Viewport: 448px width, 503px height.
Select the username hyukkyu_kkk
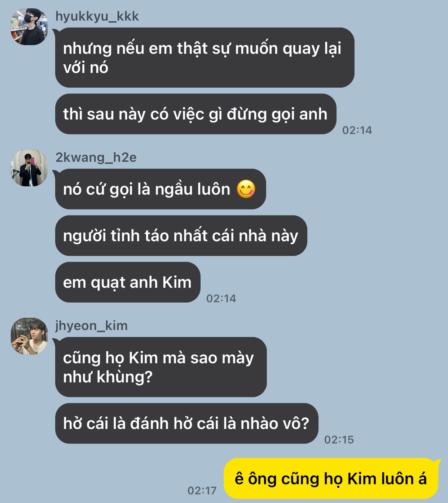point(97,16)
